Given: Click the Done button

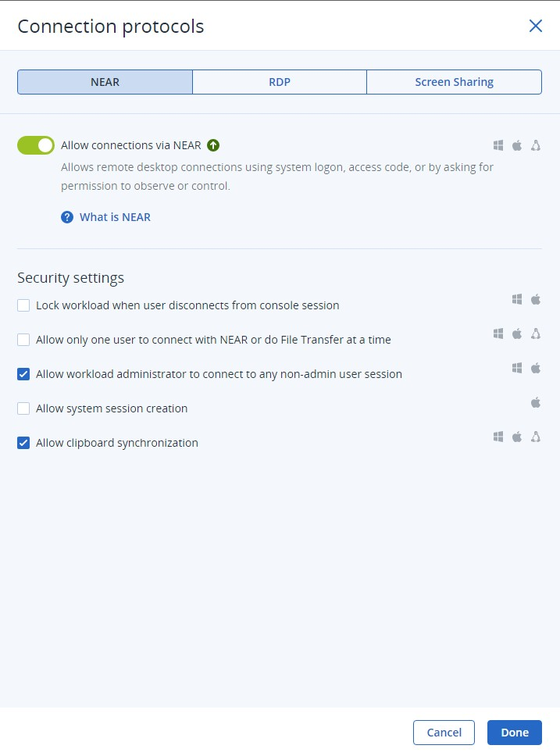Looking at the screenshot, I should [x=514, y=733].
